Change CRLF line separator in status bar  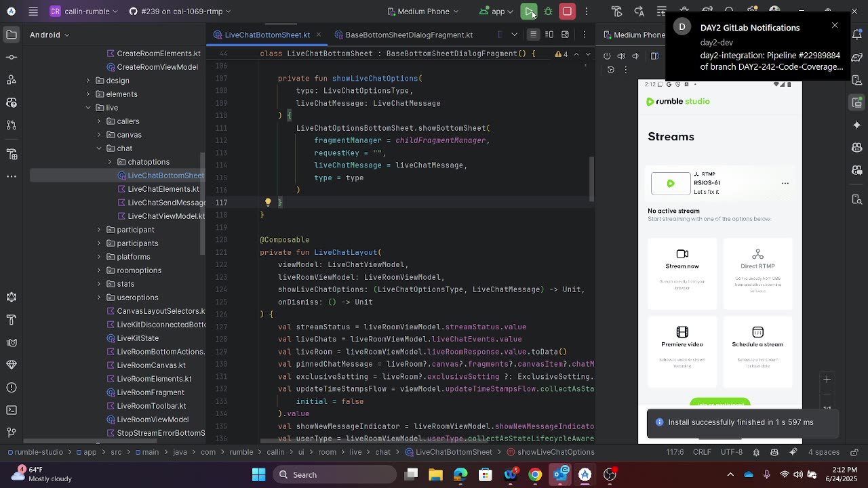coord(702,452)
